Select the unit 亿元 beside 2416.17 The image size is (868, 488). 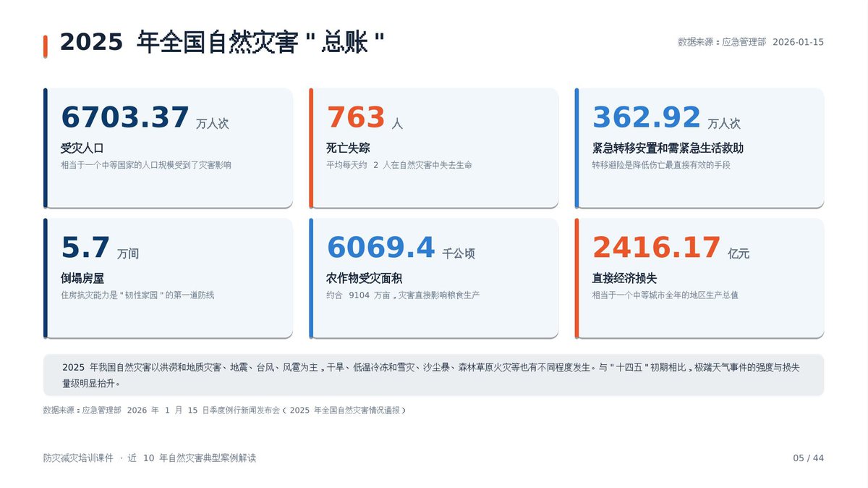[739, 254]
